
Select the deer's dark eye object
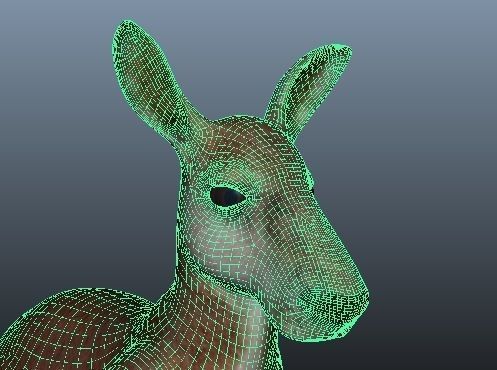[x=228, y=196]
